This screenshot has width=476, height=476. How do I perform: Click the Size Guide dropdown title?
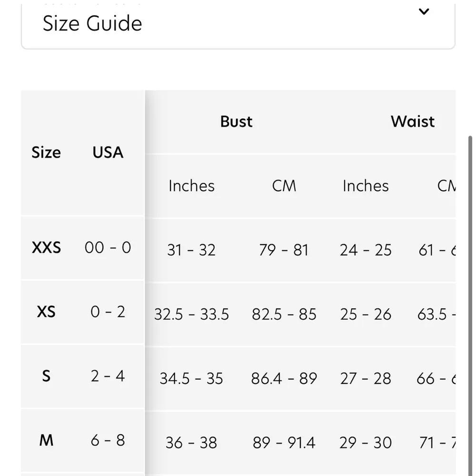[92, 23]
